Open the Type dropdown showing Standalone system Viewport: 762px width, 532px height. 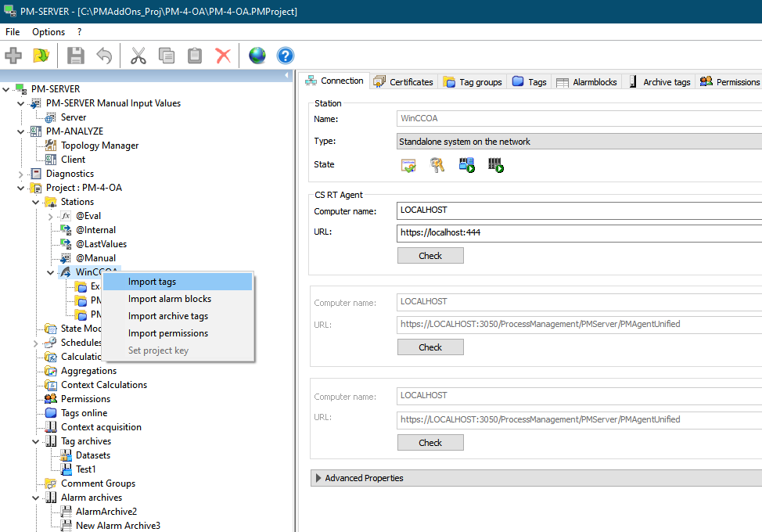click(579, 142)
